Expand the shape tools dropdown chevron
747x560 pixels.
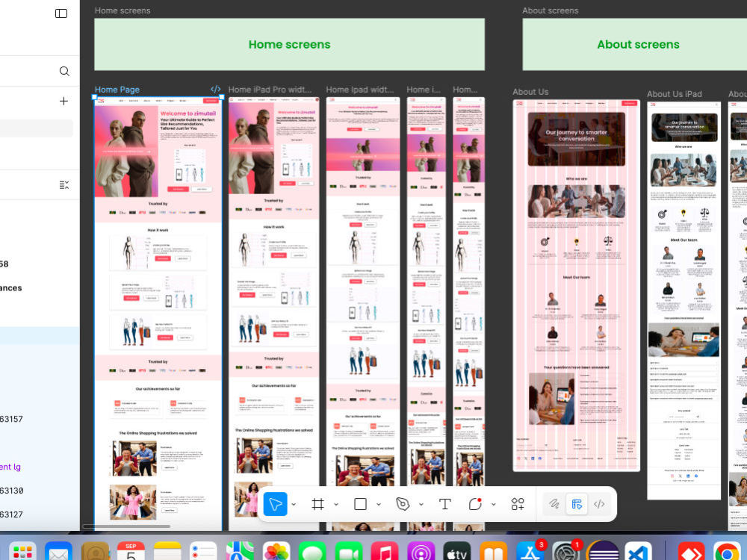378,504
